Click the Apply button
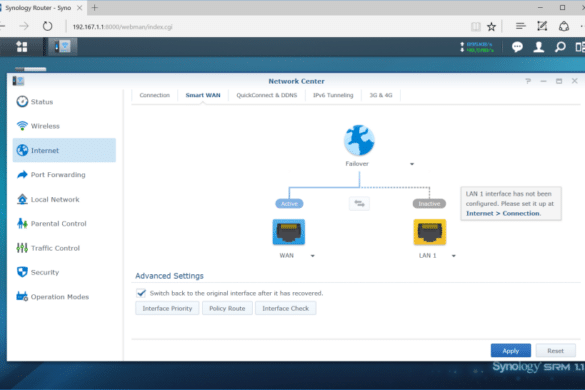The height and width of the screenshot is (390, 585). click(x=510, y=350)
